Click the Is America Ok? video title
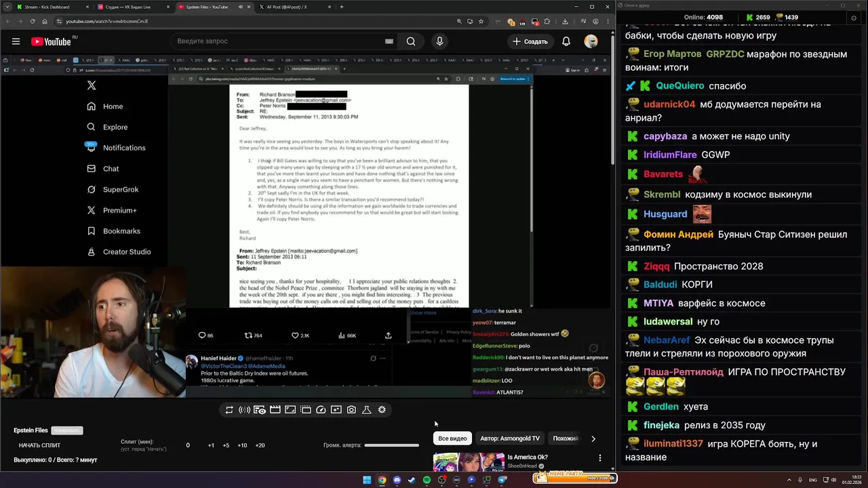 pyautogui.click(x=528, y=457)
